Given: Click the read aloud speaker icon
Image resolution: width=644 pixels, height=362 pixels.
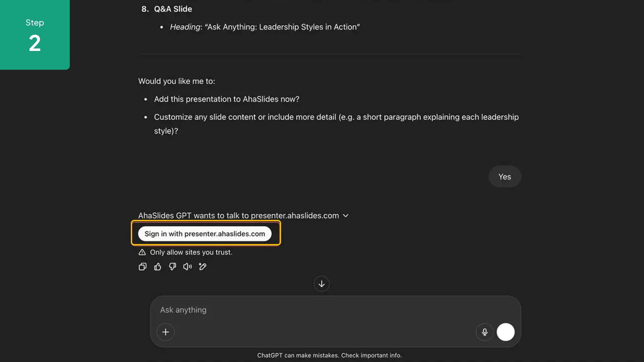Looking at the screenshot, I should click(187, 266).
